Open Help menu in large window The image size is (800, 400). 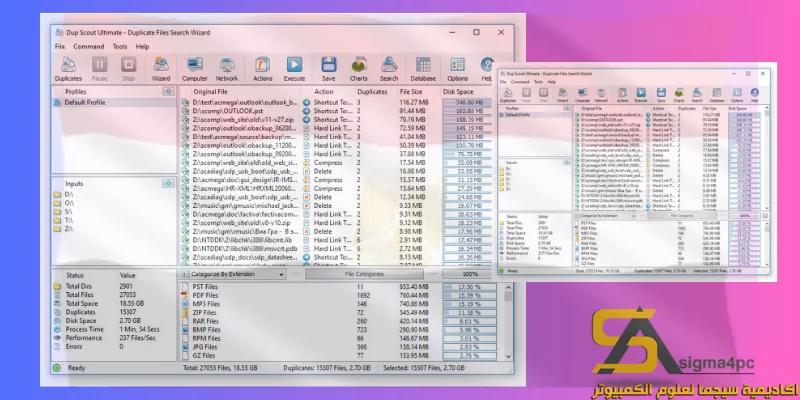142,46
